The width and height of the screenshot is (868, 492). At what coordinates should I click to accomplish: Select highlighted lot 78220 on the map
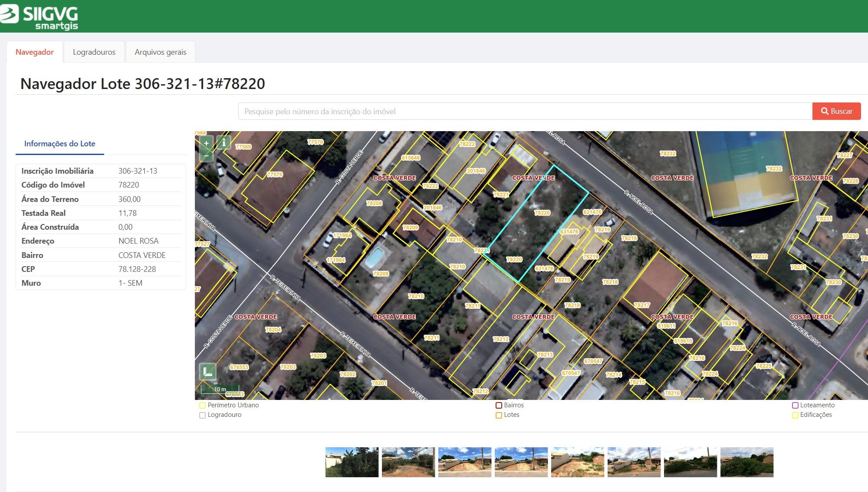point(535,224)
